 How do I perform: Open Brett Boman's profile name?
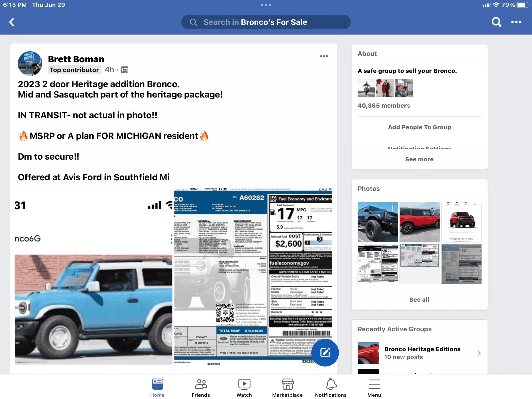pos(76,59)
